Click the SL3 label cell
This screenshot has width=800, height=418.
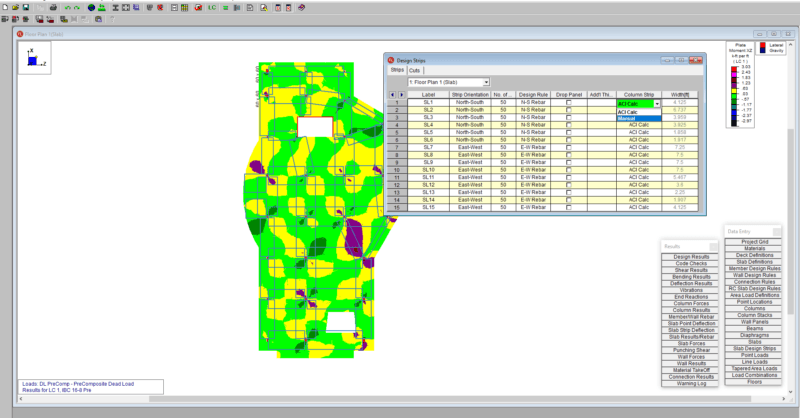click(428, 117)
